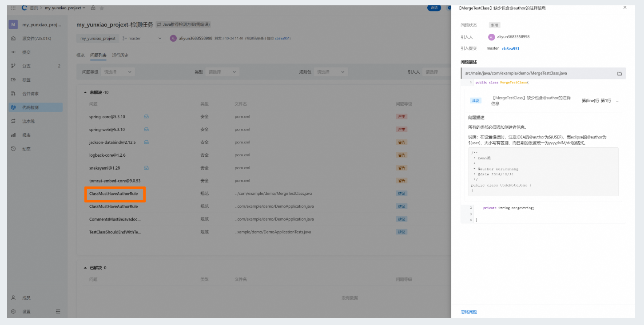Viewport: 644px width, 325px height.
Task: Click 首页 in the breadcrumb
Action: [33, 8]
